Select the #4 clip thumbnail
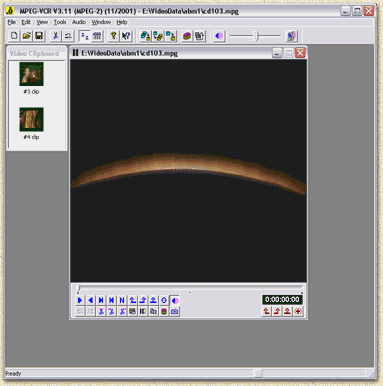The image size is (383, 386). 31,119
